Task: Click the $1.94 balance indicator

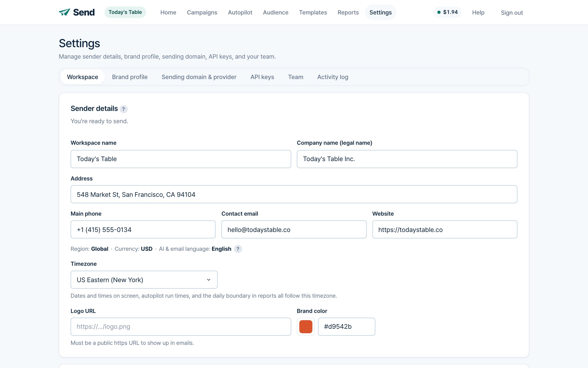Action: 447,12
